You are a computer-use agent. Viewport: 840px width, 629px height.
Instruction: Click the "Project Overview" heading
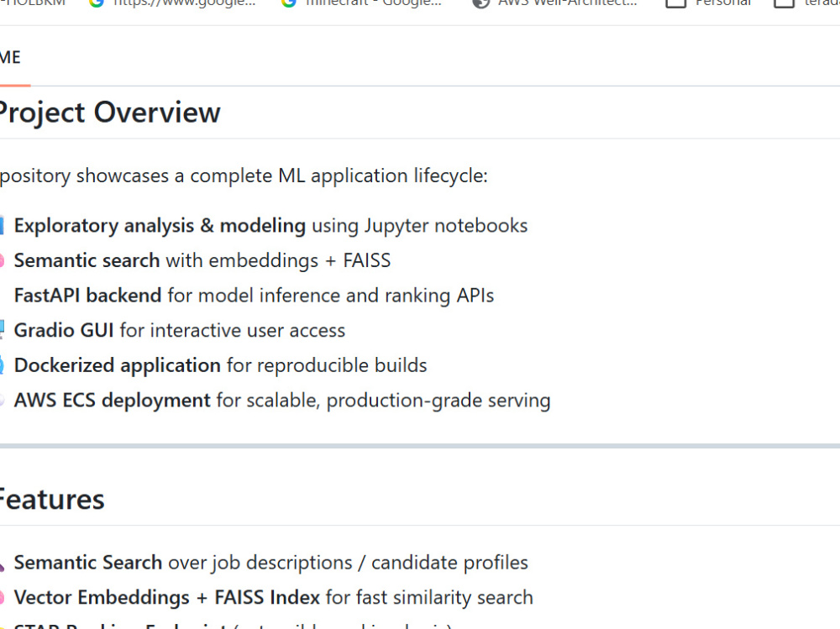pos(110,113)
